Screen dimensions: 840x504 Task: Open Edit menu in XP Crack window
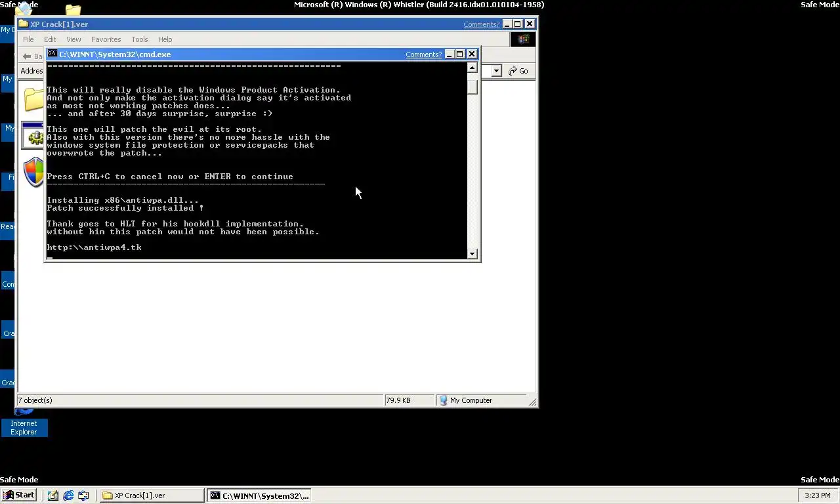[50, 39]
